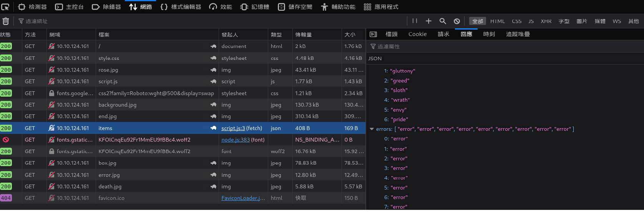
Task: Open the script.js:3 initiator link
Action: coord(233,128)
